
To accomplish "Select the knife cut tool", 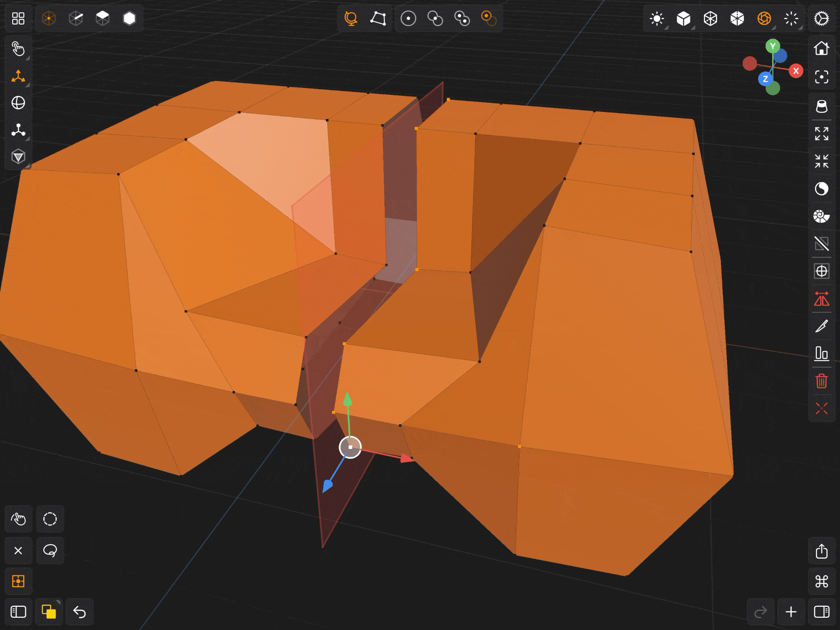I will tap(822, 326).
